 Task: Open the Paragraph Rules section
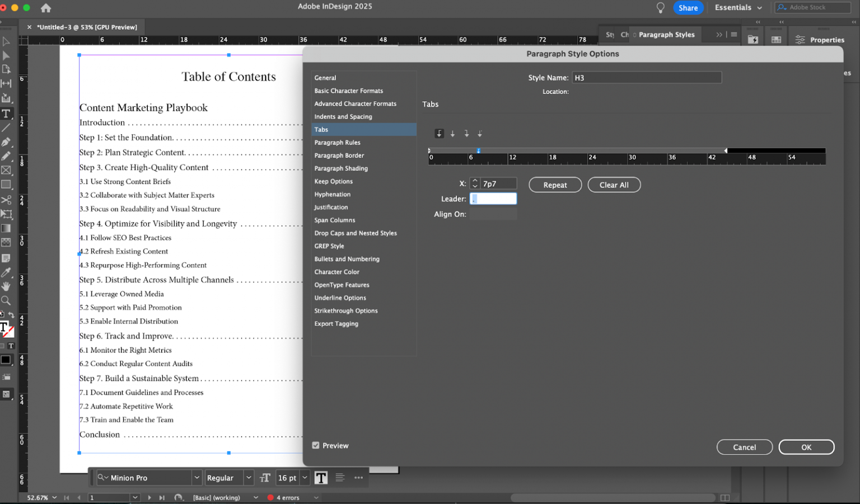point(337,143)
